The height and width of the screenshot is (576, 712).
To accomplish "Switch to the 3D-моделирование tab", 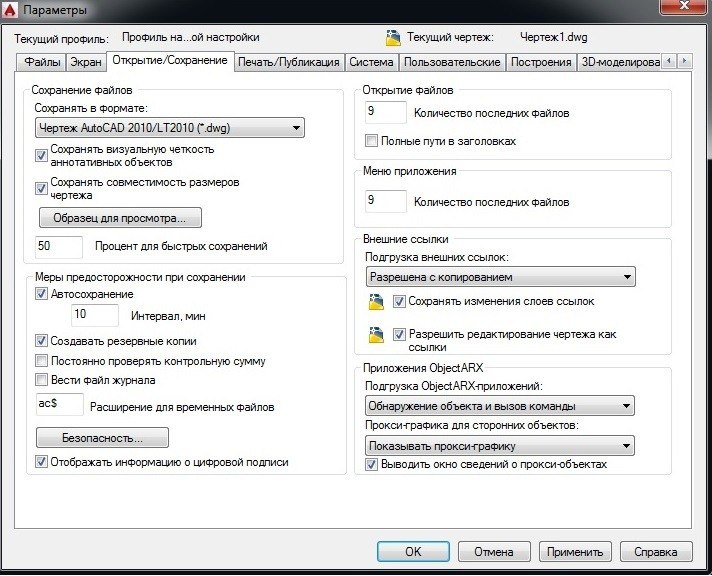I will coord(620,62).
